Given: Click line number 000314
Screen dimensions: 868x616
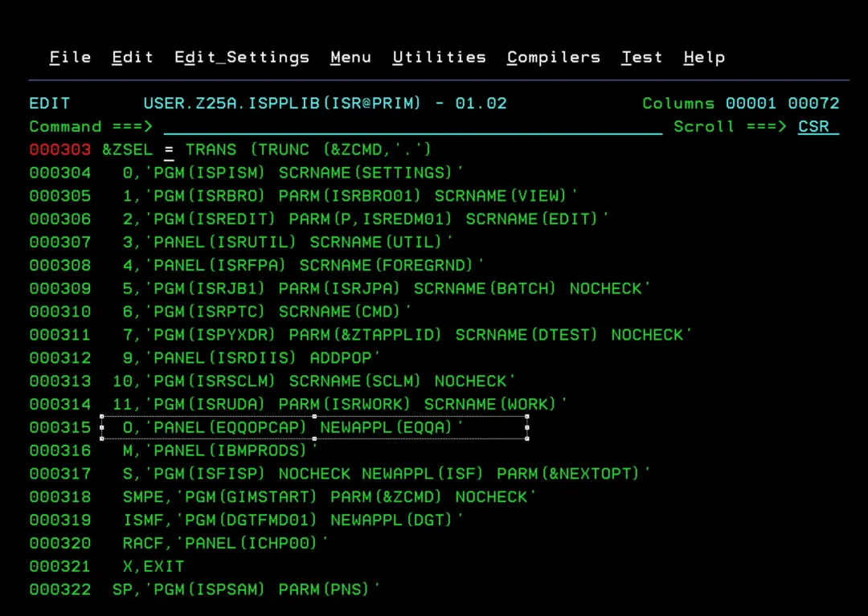Looking at the screenshot, I should pyautogui.click(x=59, y=404).
